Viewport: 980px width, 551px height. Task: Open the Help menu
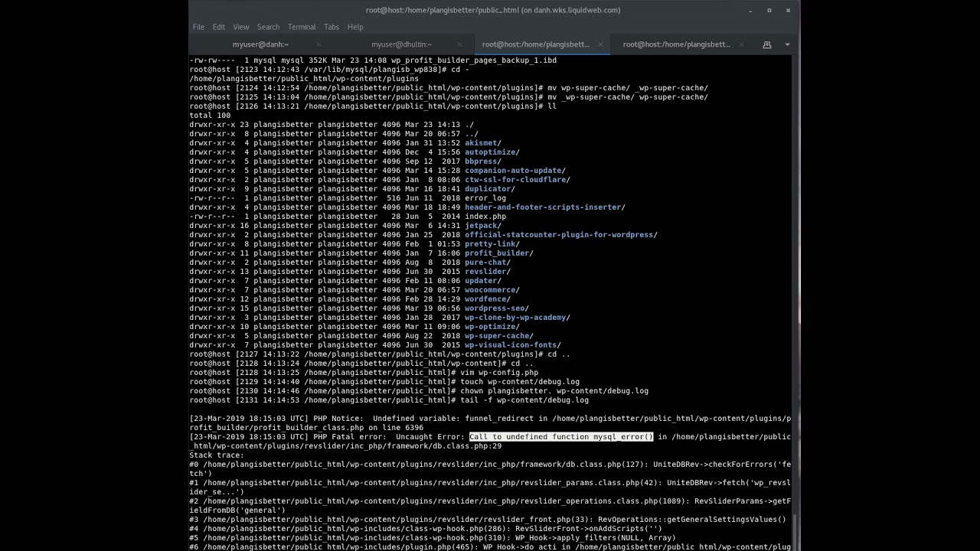pyautogui.click(x=355, y=27)
